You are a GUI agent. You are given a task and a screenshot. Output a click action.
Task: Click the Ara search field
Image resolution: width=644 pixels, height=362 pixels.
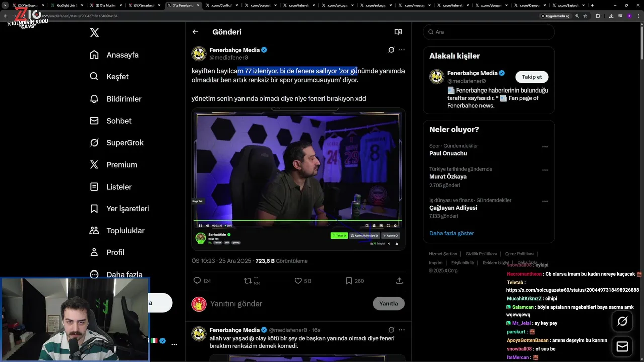coord(489,32)
